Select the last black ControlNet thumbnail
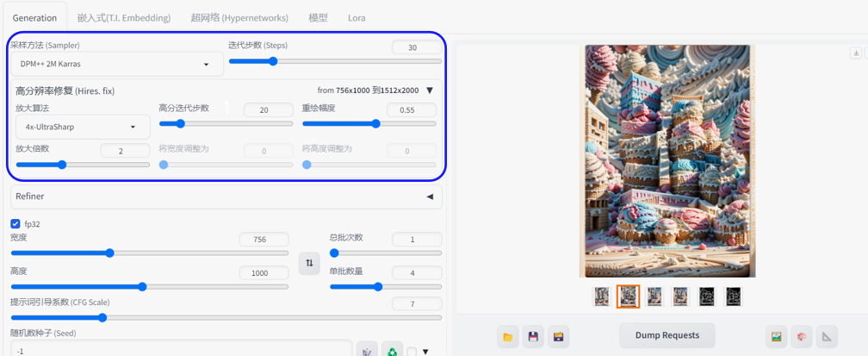This screenshot has height=356, width=868. coord(733,297)
